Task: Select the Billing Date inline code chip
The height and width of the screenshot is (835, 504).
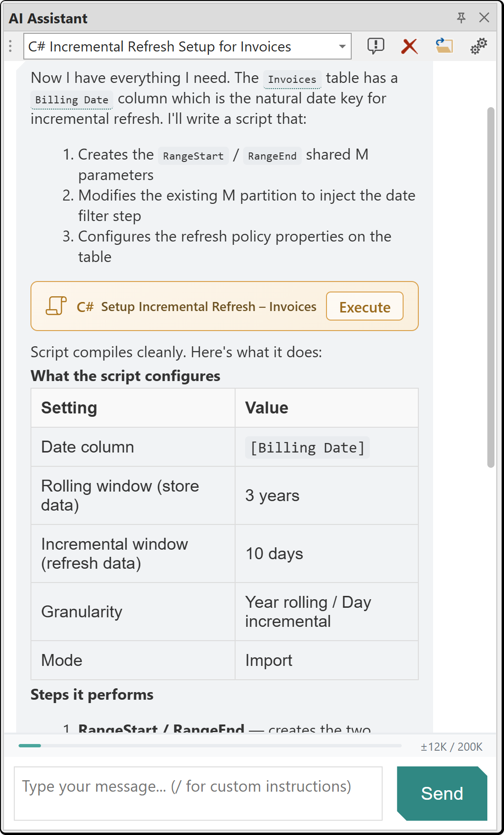Action: (x=70, y=100)
